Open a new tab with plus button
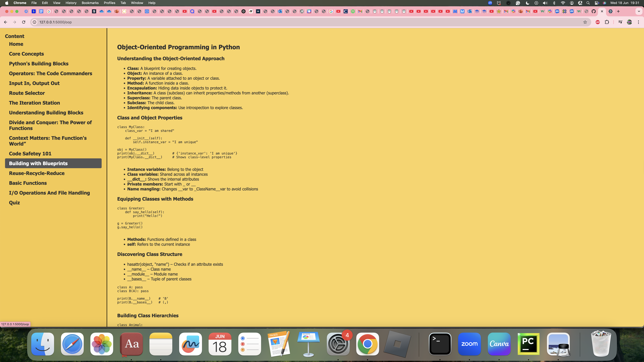 [x=618, y=11]
